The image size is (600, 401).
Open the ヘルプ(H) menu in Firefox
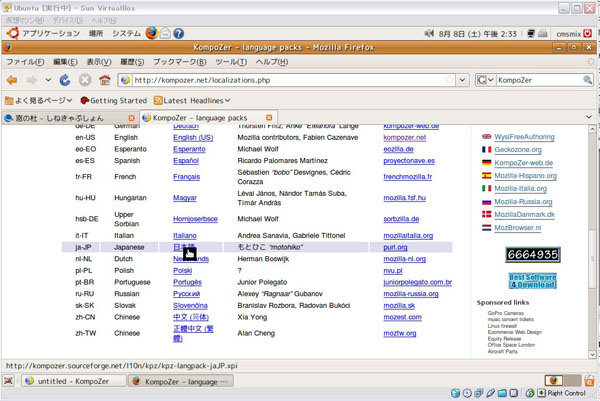coord(272,62)
